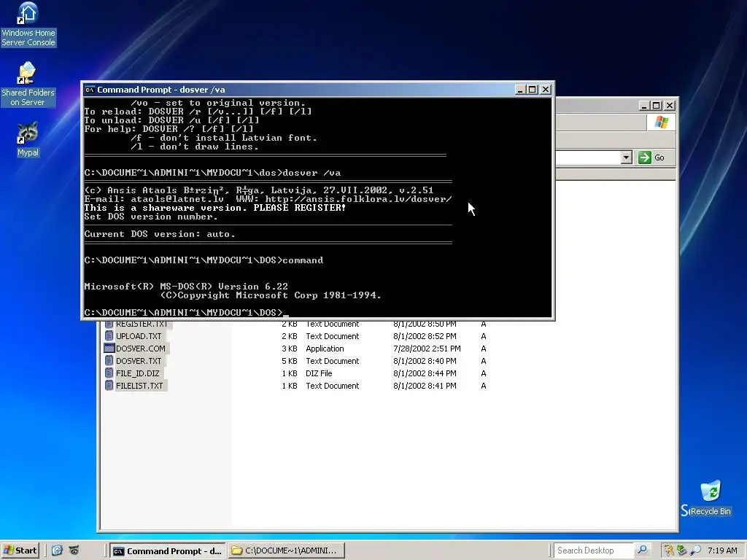
Task: Click the UPLOAD.TXT file icon
Action: (109, 336)
